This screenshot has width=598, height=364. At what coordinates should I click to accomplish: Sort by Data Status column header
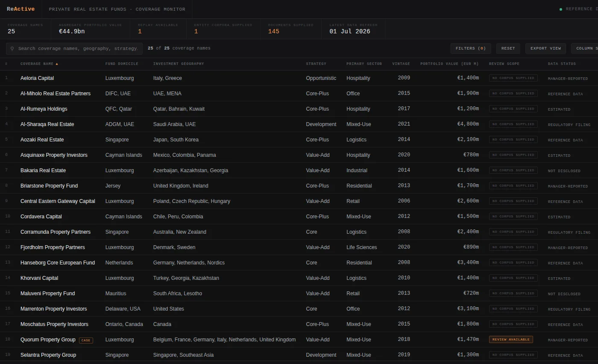click(x=562, y=64)
